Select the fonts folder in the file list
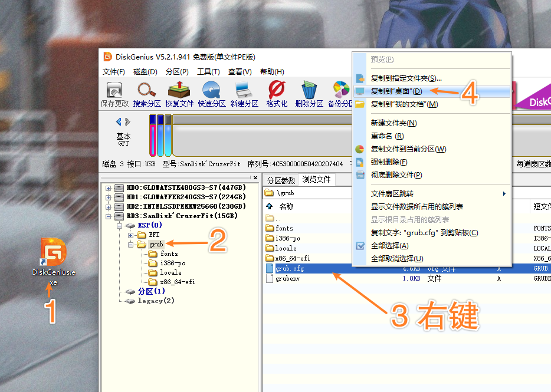Image resolution: width=551 pixels, height=392 pixels. 284,228
